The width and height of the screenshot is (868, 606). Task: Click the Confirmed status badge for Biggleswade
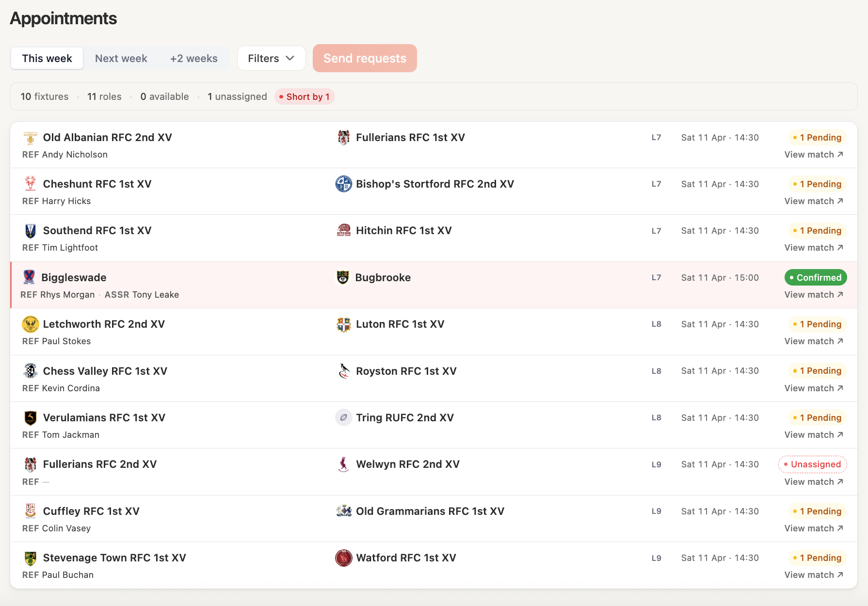coord(816,277)
